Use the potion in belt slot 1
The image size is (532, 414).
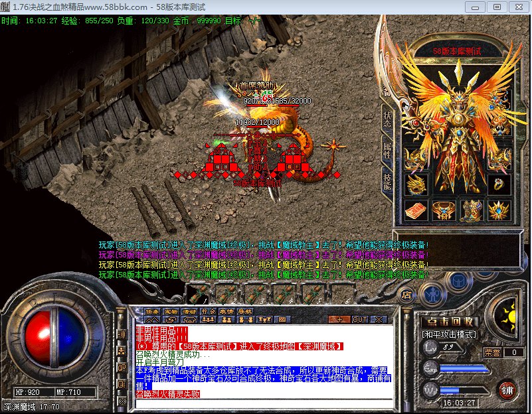[198, 295]
